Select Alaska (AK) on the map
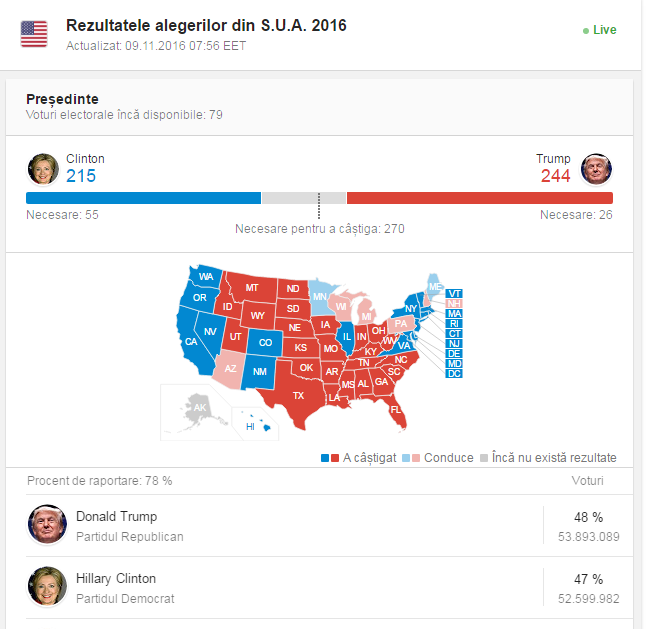This screenshot has width=651, height=629. [x=198, y=409]
